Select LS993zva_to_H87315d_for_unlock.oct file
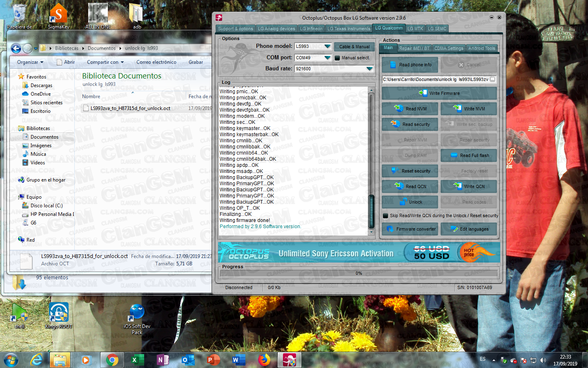The height and width of the screenshot is (368, 588). click(x=130, y=108)
